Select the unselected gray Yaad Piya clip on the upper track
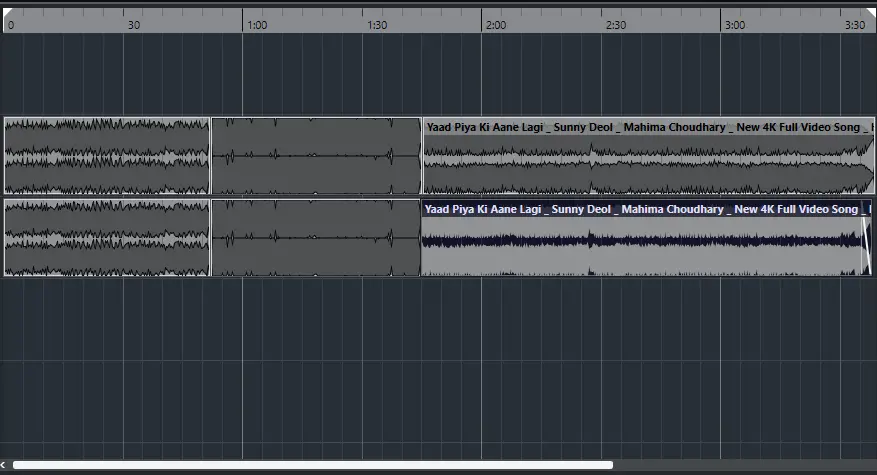This screenshot has height=475, width=877. (649, 156)
